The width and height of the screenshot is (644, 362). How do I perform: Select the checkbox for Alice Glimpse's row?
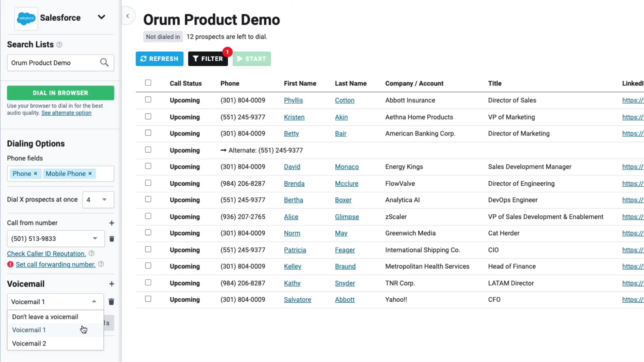[x=148, y=216]
